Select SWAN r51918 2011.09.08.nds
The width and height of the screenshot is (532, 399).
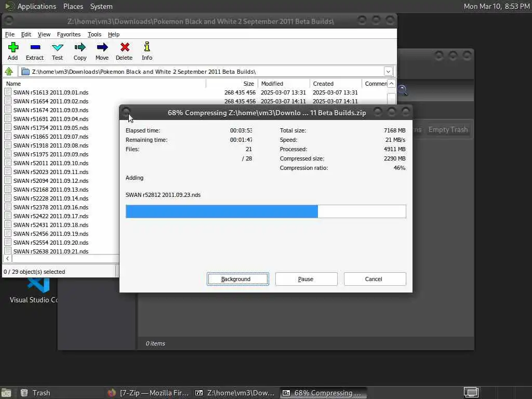pos(51,145)
